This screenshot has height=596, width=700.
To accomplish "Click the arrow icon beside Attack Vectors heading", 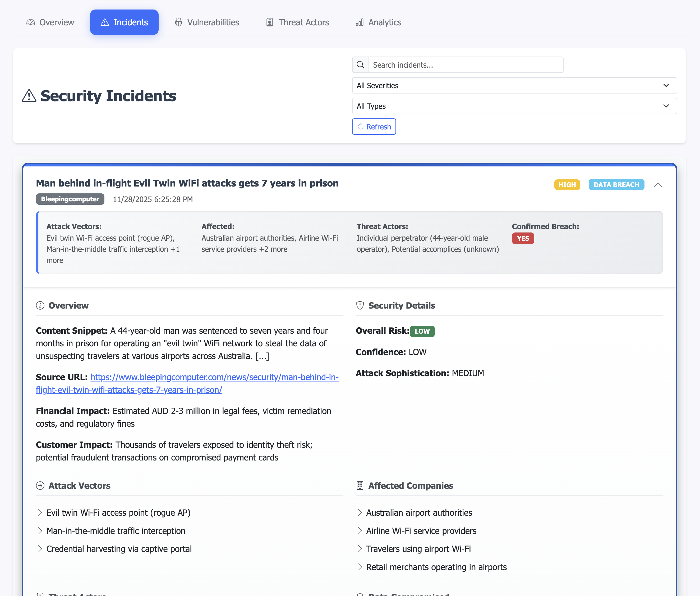I will (40, 486).
